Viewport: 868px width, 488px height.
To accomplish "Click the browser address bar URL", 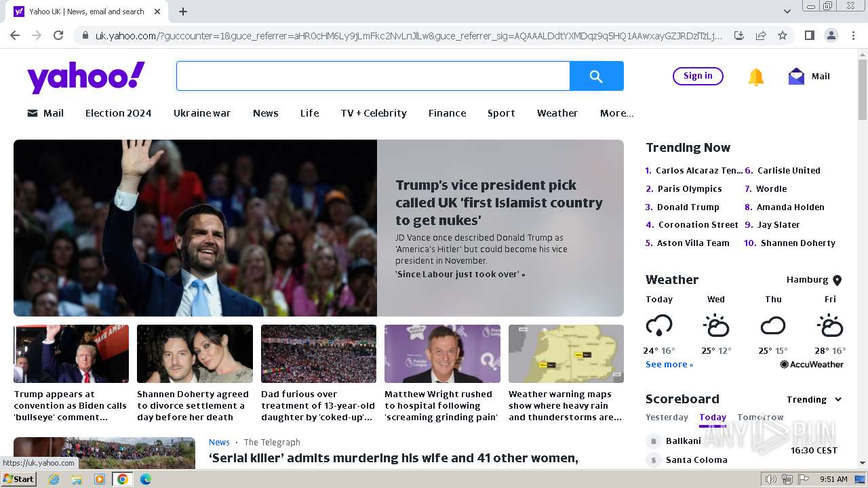I will (x=408, y=36).
